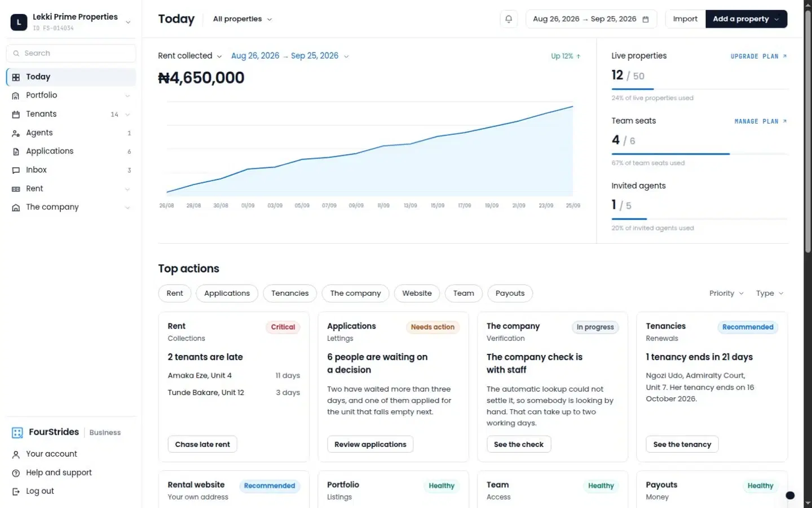Click the Today grid icon in sidebar

(16, 77)
